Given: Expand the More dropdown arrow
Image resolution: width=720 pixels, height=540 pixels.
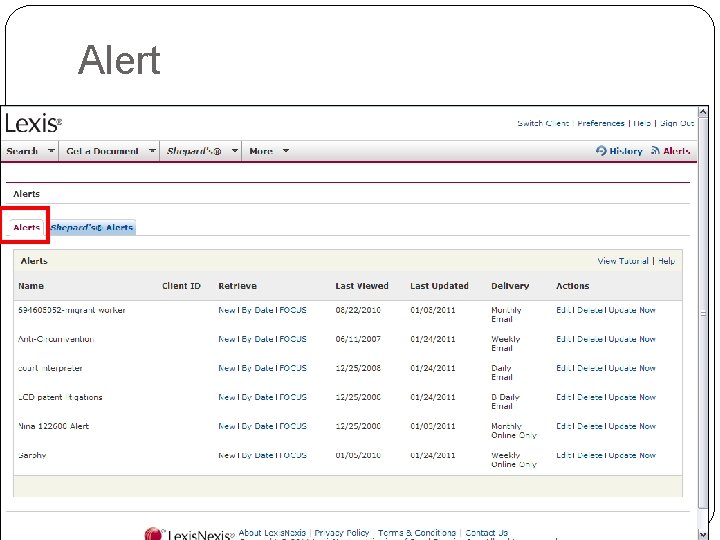Looking at the screenshot, I should [x=286, y=151].
